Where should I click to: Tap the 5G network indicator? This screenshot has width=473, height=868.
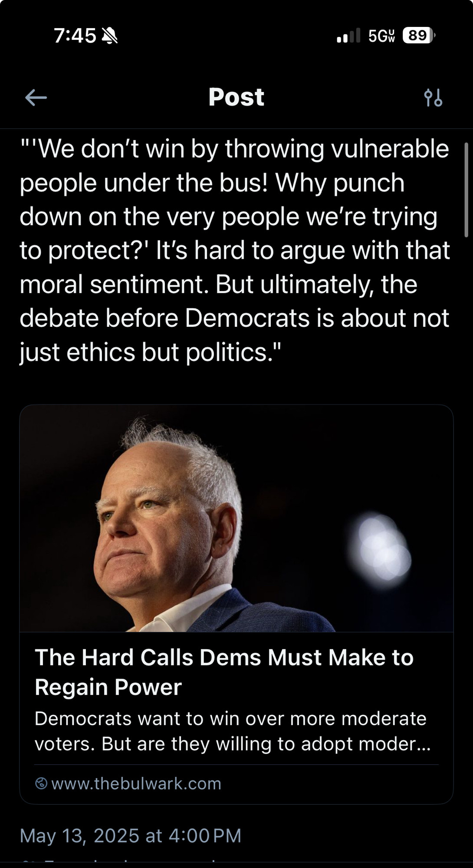382,36
